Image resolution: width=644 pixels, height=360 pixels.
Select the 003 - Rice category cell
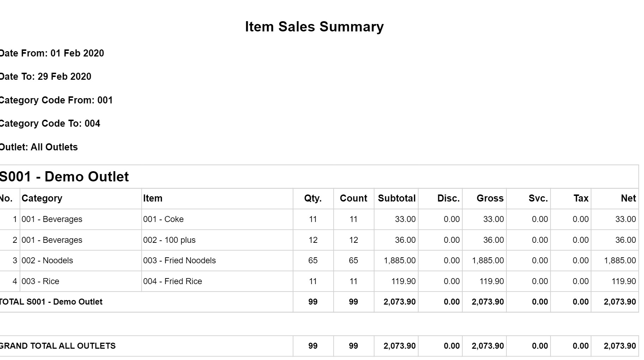click(x=81, y=281)
